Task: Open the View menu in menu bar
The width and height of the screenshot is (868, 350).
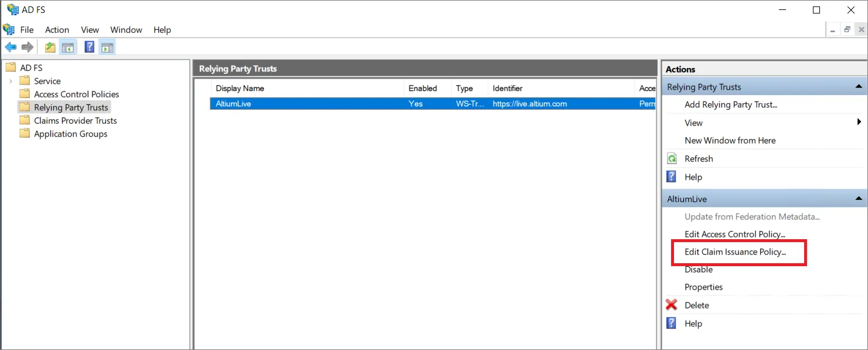Action: [90, 29]
